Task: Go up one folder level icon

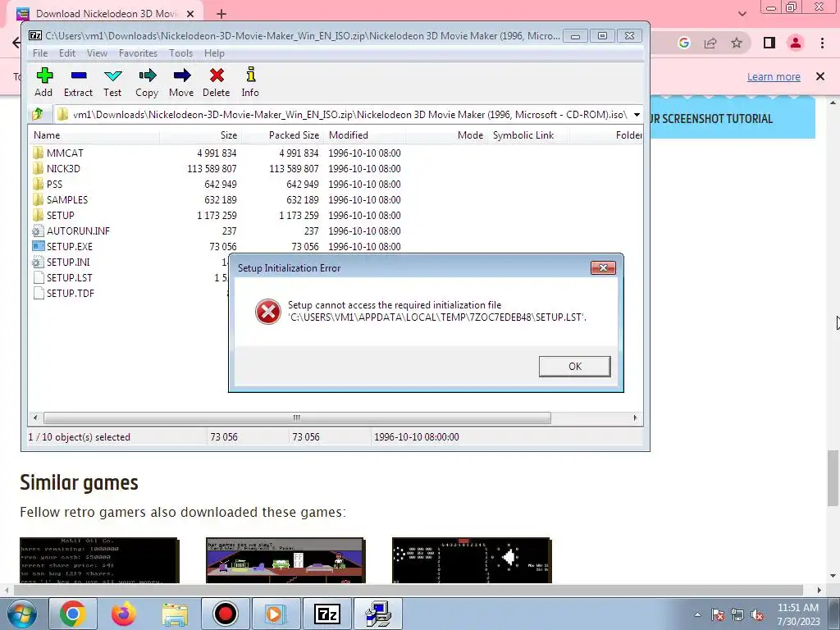Action: click(38, 114)
